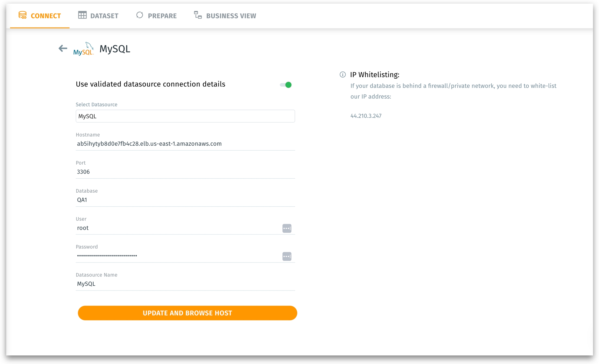Click the MySQL dolphin logo
This screenshot has height=364, width=599.
tap(83, 49)
